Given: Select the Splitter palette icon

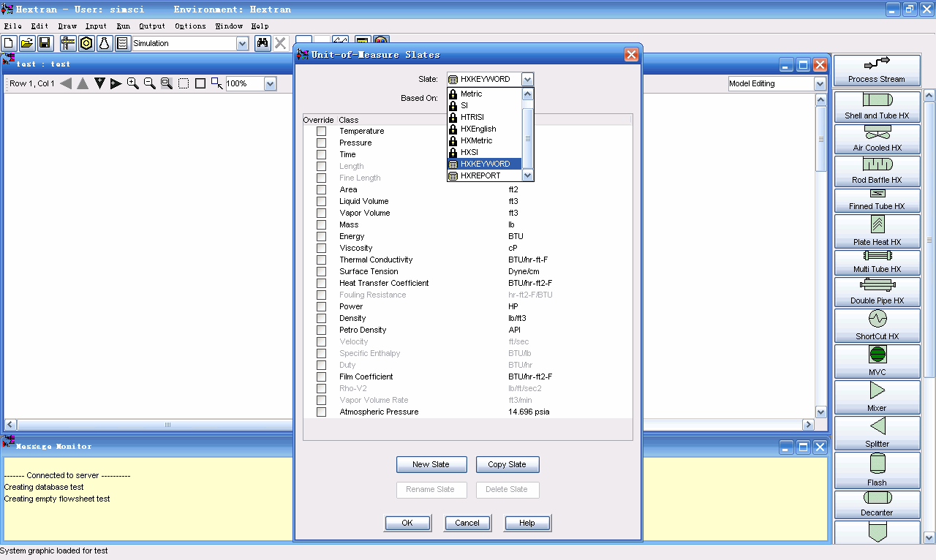Looking at the screenshot, I should coord(877,433).
